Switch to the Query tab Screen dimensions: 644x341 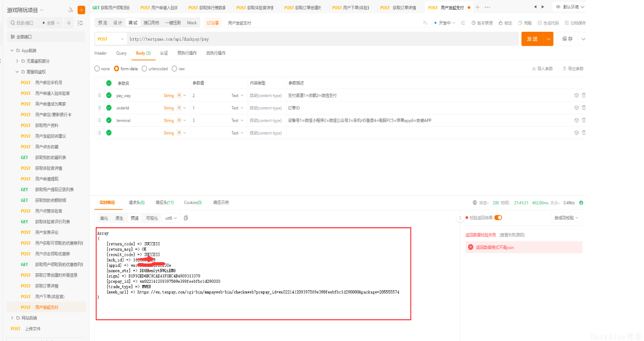coord(122,53)
